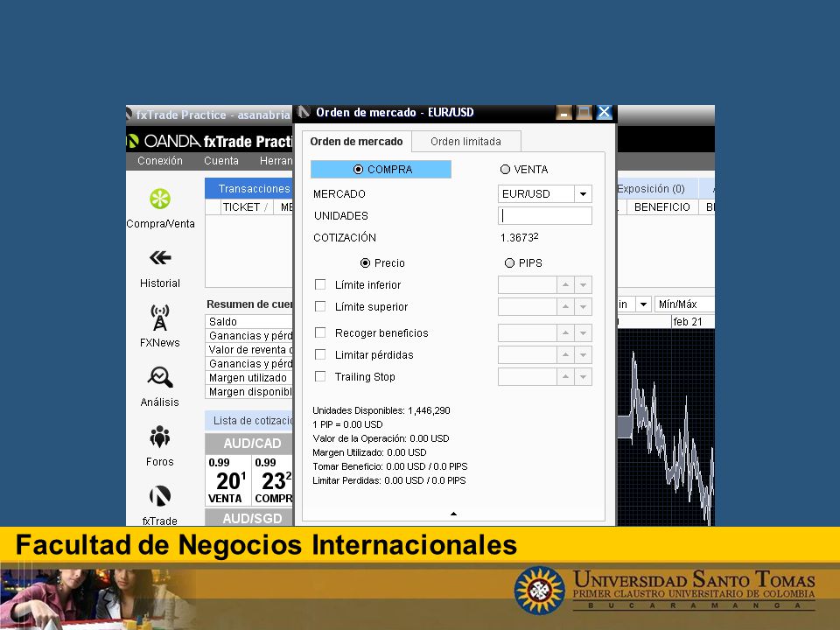The height and width of the screenshot is (630, 840).
Task: Open the Conexión menu
Action: coord(159,161)
